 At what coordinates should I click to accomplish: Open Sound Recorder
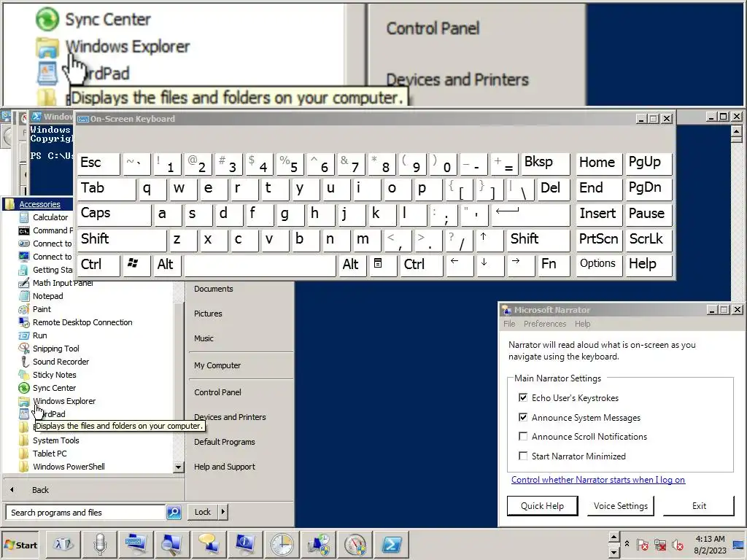pos(54,362)
